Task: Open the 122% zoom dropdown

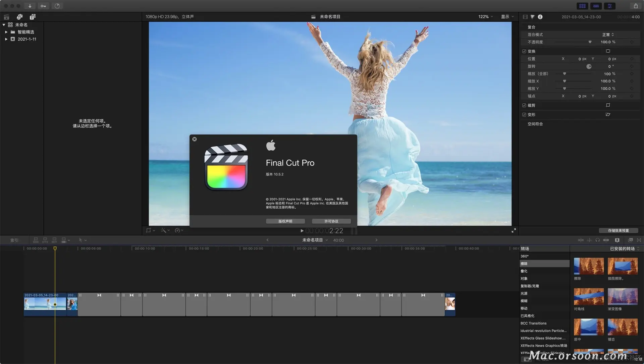Action: tap(485, 17)
